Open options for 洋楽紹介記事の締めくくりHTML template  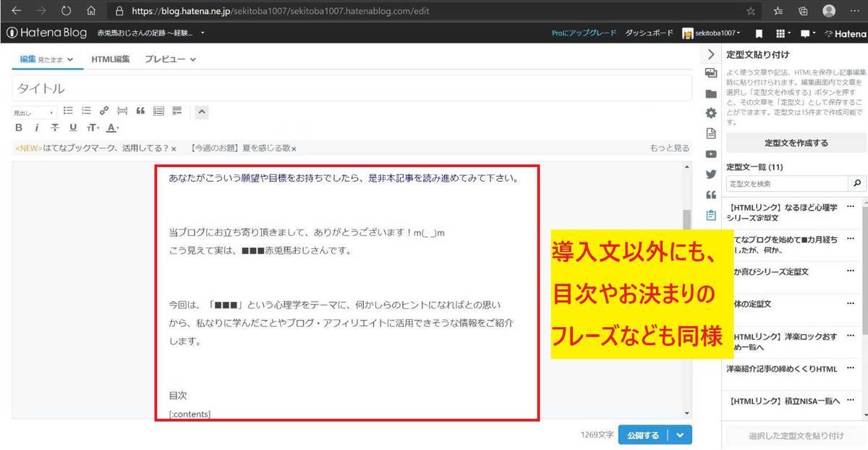(x=851, y=369)
